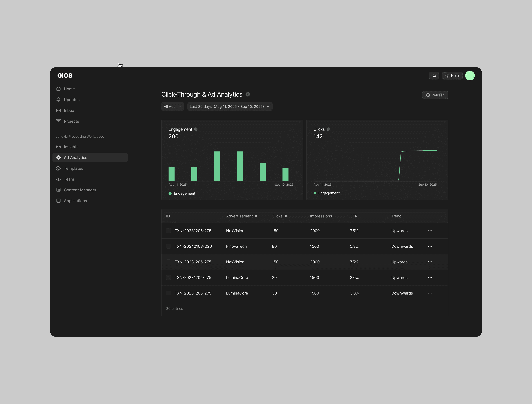Check the first NexVision row checkbox
Viewport: 532px width, 404px height.
[x=168, y=231]
